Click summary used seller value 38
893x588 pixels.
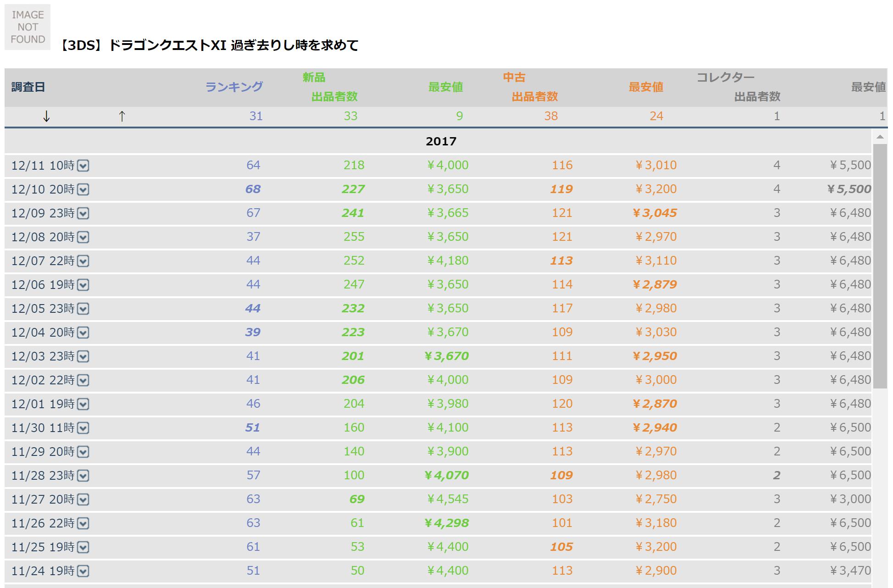(551, 116)
